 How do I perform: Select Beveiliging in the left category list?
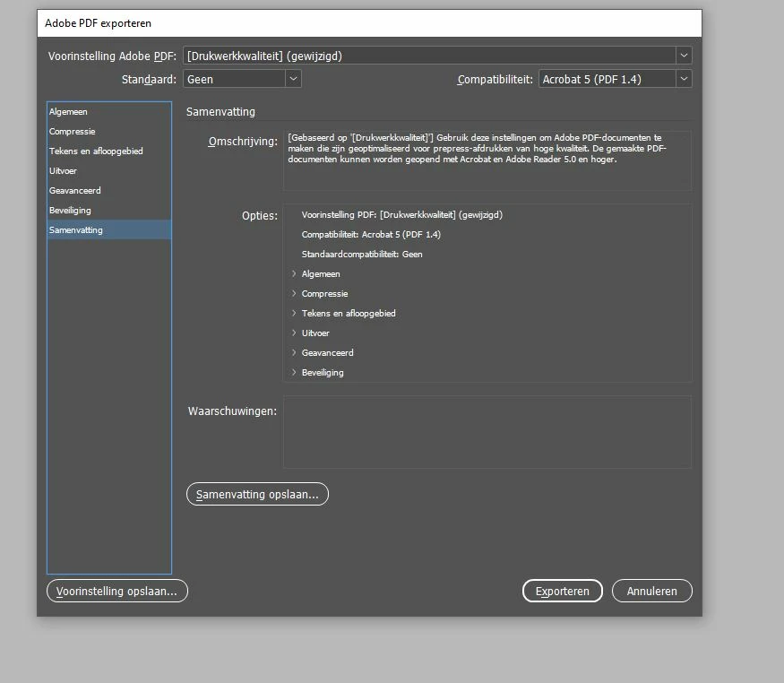pyautogui.click(x=109, y=211)
